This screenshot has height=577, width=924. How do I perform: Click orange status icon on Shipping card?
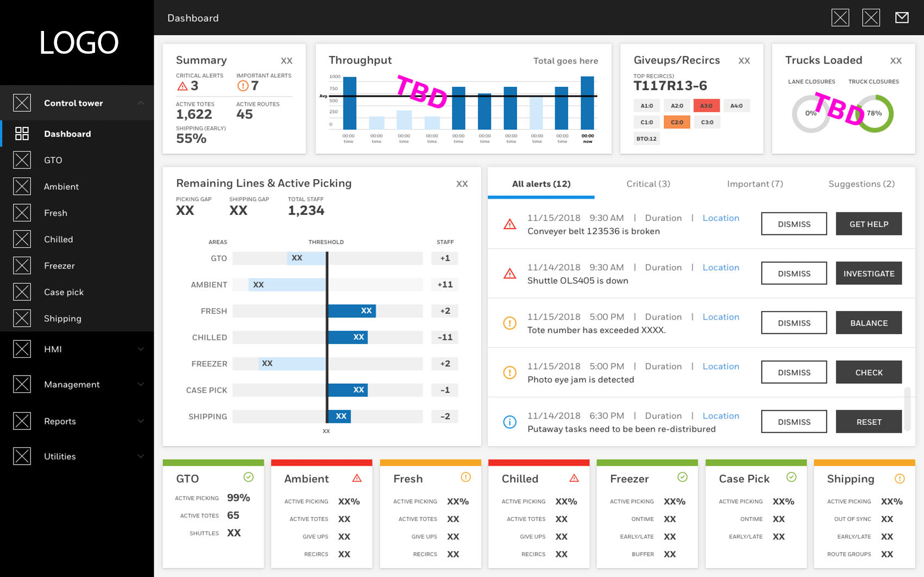[x=900, y=479]
